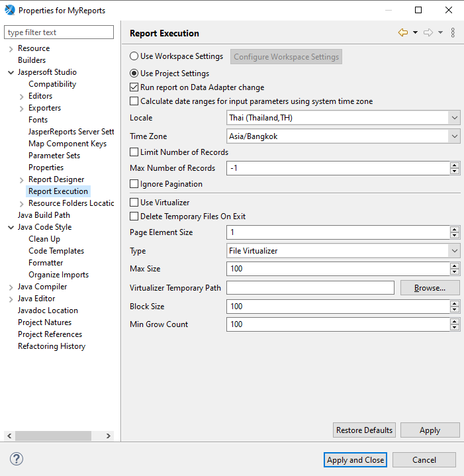Viewport: 464px width, 476px height.
Task: Select Report Execution in the tree
Action: pos(58,191)
